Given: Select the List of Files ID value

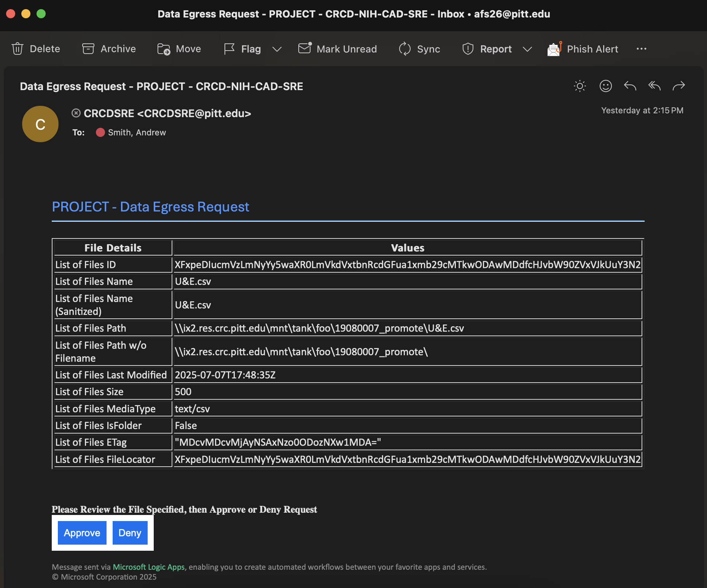Looking at the screenshot, I should 408,265.
